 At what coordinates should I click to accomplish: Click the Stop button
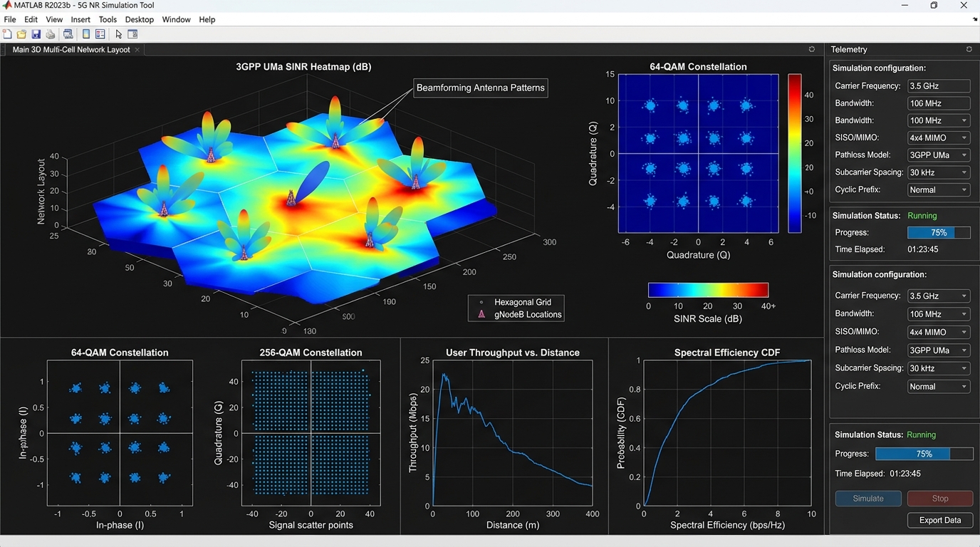940,499
